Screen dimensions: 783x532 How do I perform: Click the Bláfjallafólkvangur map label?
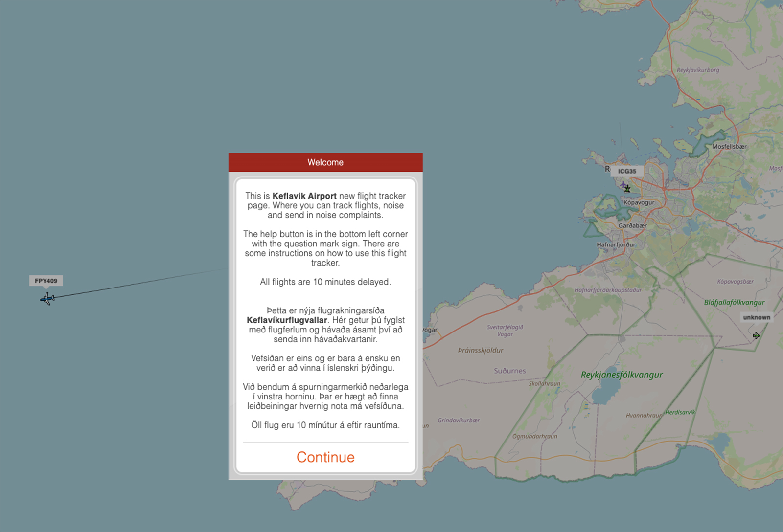(x=734, y=302)
